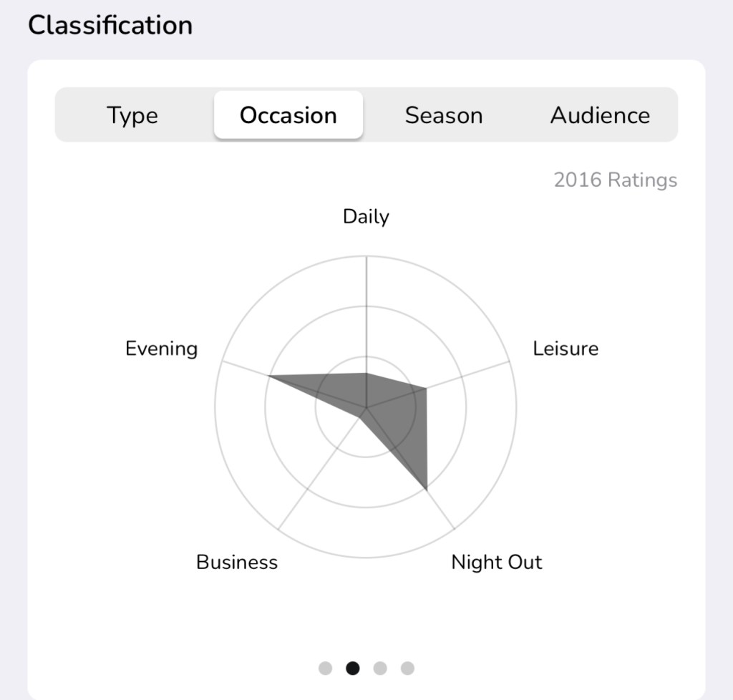The height and width of the screenshot is (700, 733).
Task: Click the center of the radar chart
Action: click(x=366, y=408)
